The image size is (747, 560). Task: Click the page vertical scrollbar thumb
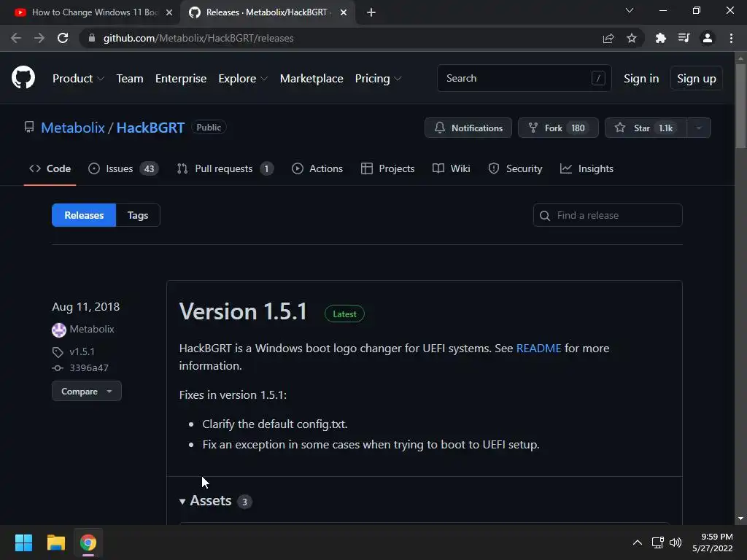click(740, 106)
